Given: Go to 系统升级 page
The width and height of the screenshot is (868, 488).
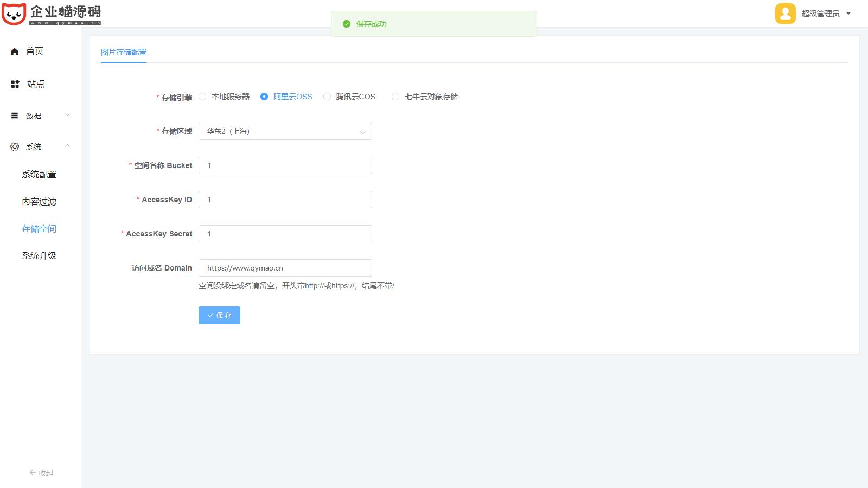Looking at the screenshot, I should [x=39, y=255].
